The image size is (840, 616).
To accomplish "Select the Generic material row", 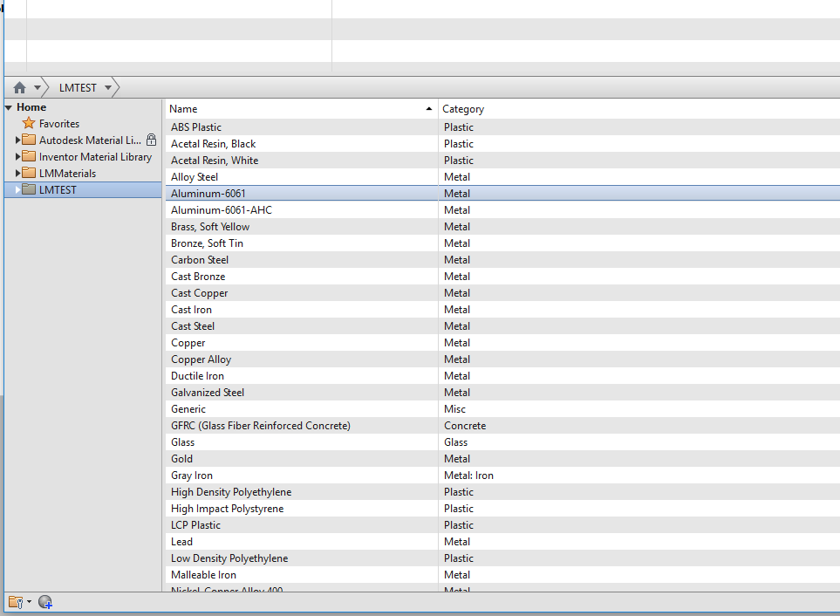I will click(502, 409).
